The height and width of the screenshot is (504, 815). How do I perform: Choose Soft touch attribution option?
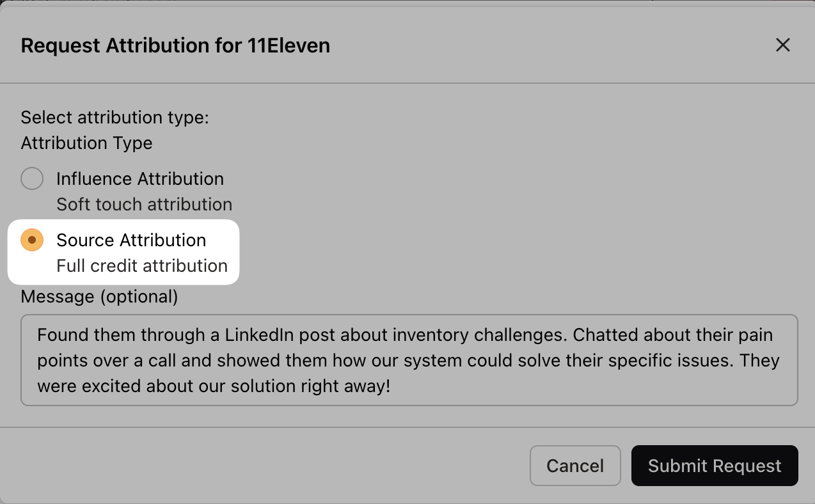coord(144,204)
